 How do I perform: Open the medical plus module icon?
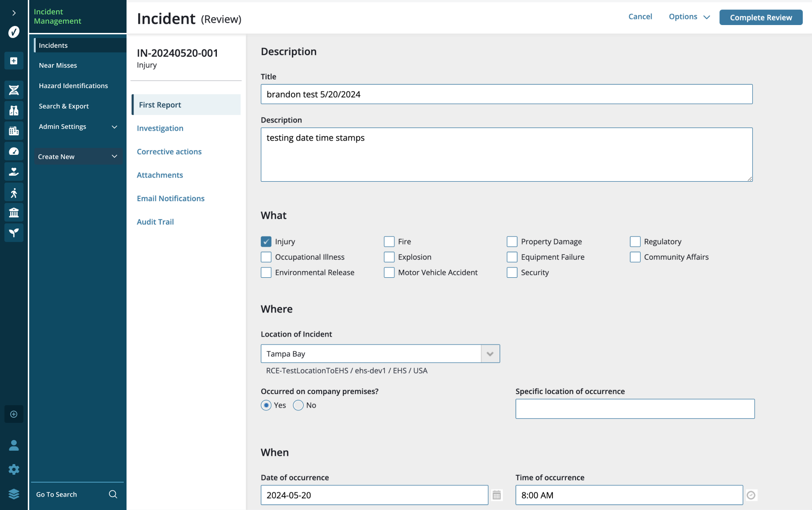point(14,61)
